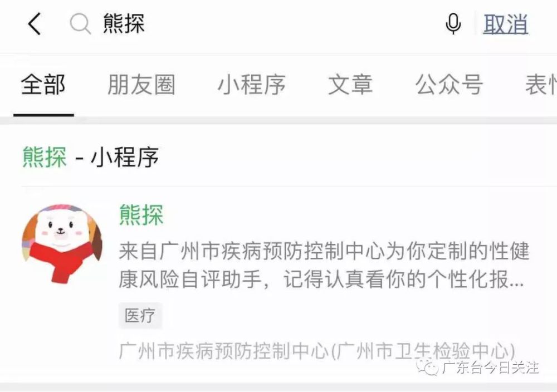The width and height of the screenshot is (557, 392).
Task: Open the 熊探 - 小程序 section header
Action: [x=91, y=156]
